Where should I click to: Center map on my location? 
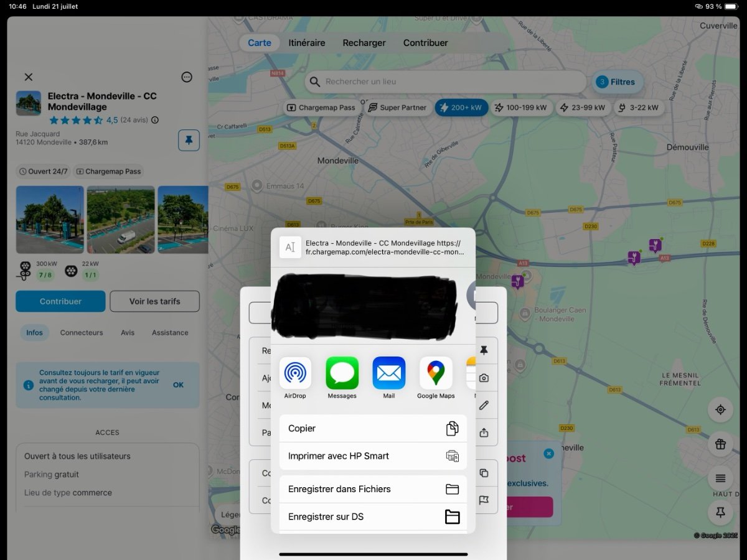[720, 409]
